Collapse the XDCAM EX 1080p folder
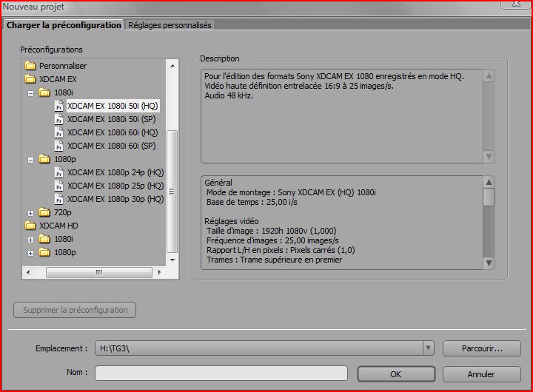Viewport: 533px width, 392px height. pyautogui.click(x=30, y=160)
